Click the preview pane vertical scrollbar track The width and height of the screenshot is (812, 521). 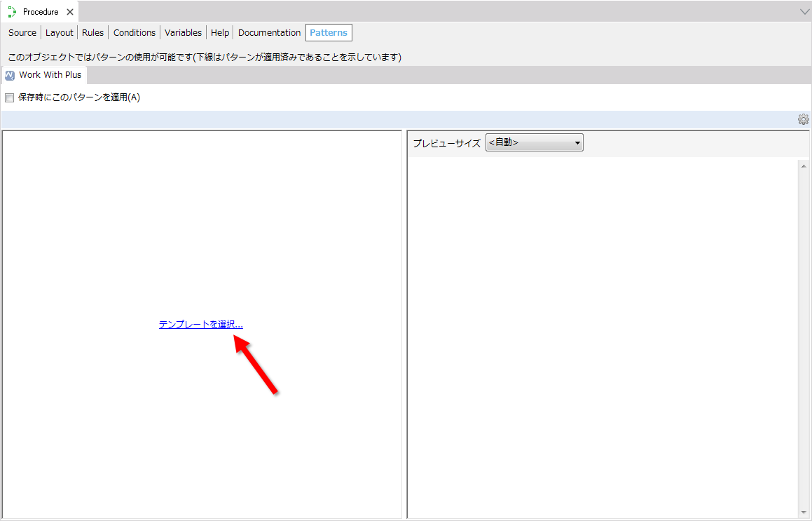point(803,337)
